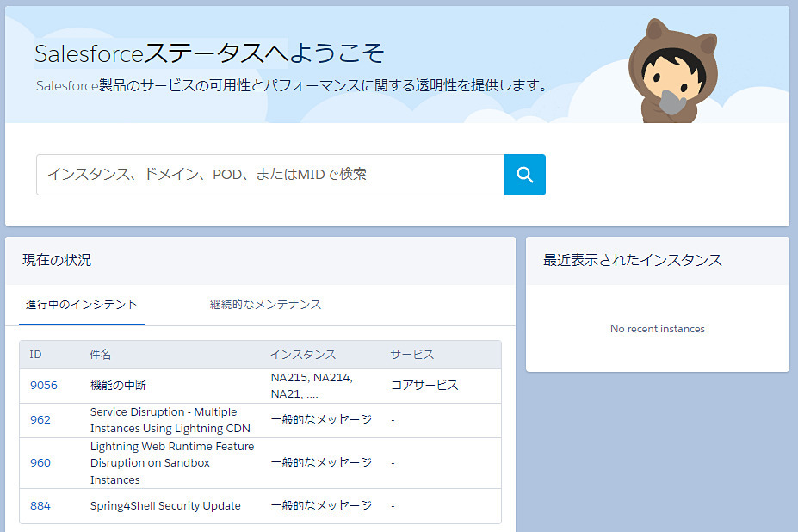This screenshot has width=798, height=532.
Task: Select the 進行中のインシデント tab
Action: pyautogui.click(x=81, y=305)
